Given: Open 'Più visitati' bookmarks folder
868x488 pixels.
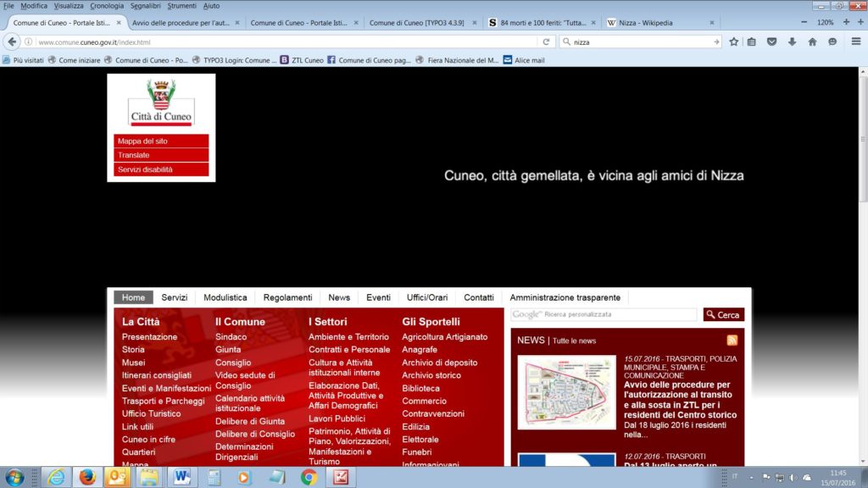Looking at the screenshot, I should (23, 60).
